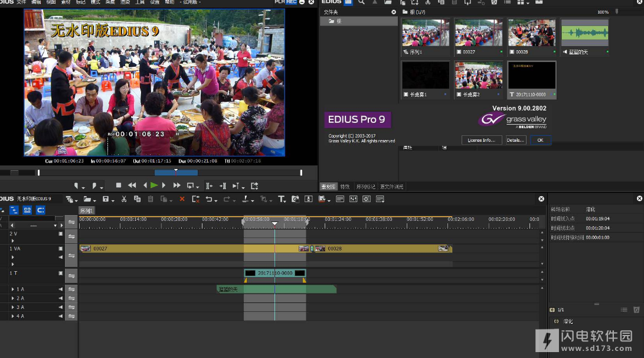Open the Create Title (T) tool

tap(281, 199)
